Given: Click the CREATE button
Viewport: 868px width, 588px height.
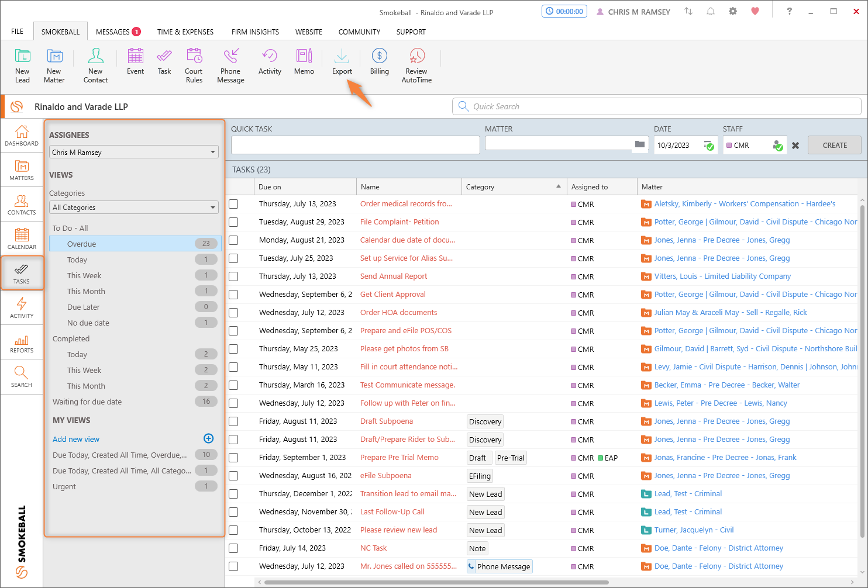Looking at the screenshot, I should coord(835,145).
